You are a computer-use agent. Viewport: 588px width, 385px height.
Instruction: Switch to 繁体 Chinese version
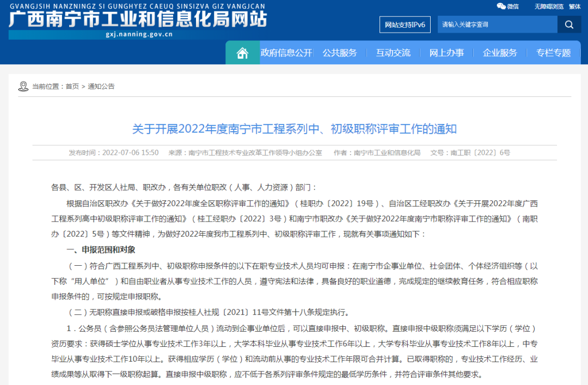click(574, 7)
